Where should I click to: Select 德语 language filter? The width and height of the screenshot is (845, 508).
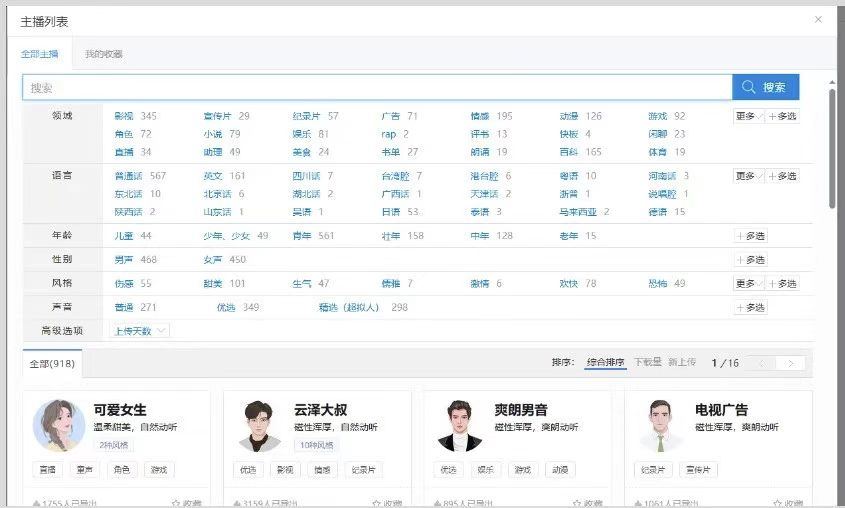pos(658,212)
